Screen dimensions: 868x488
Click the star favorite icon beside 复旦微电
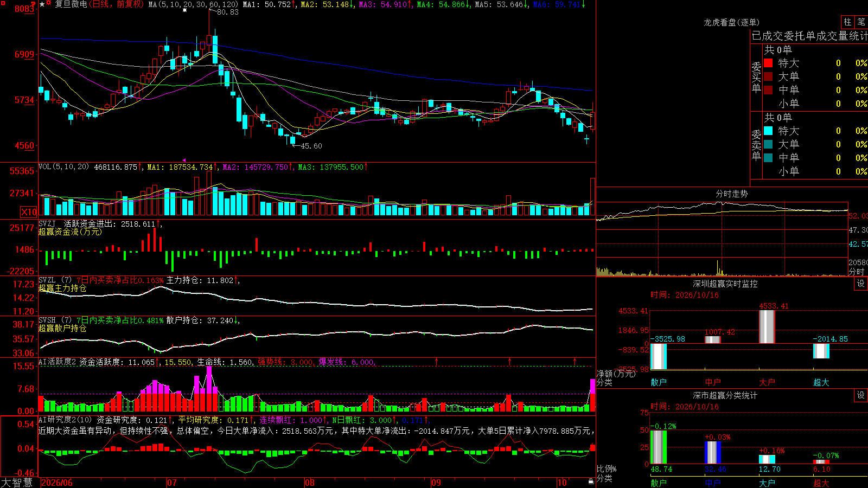click(x=42, y=4)
